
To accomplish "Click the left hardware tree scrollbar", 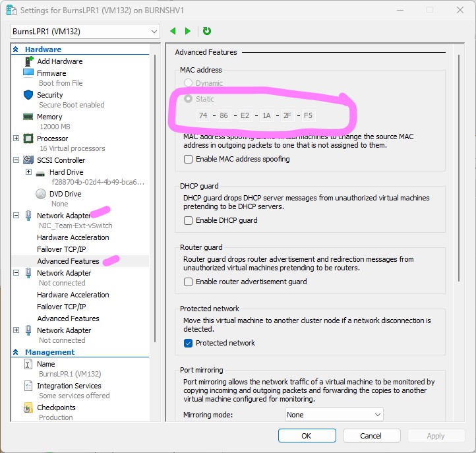I will pyautogui.click(x=155, y=198).
